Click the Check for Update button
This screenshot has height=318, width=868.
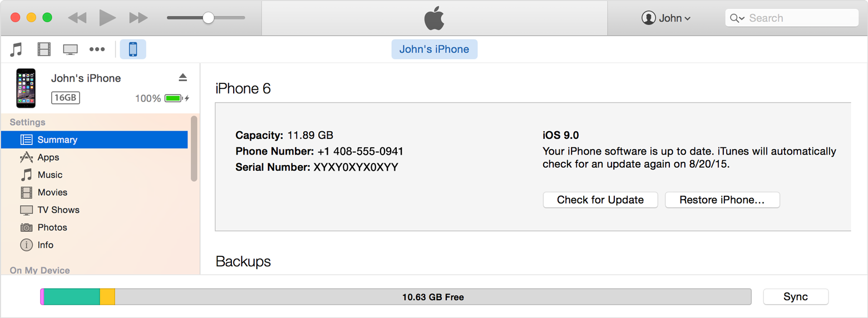(600, 200)
